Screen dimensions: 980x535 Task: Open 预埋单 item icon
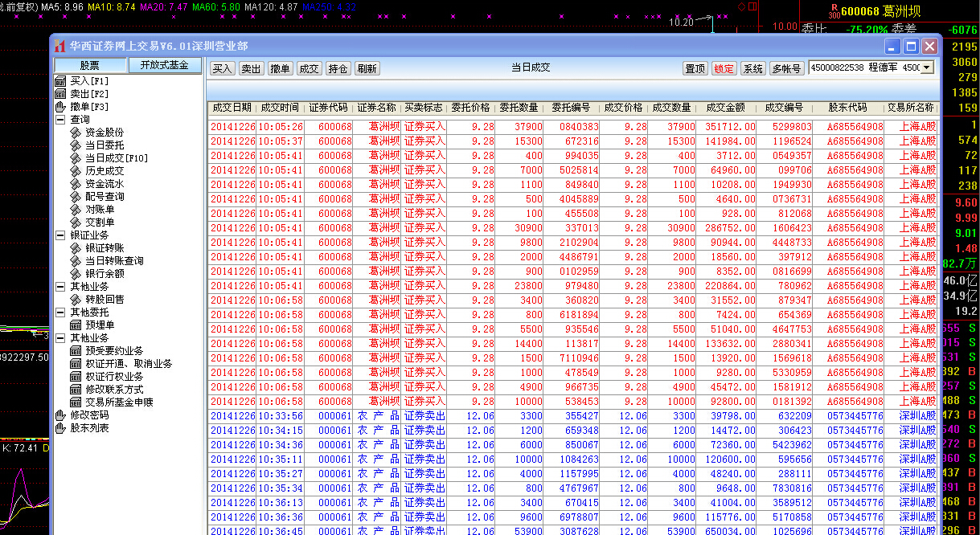pos(76,325)
